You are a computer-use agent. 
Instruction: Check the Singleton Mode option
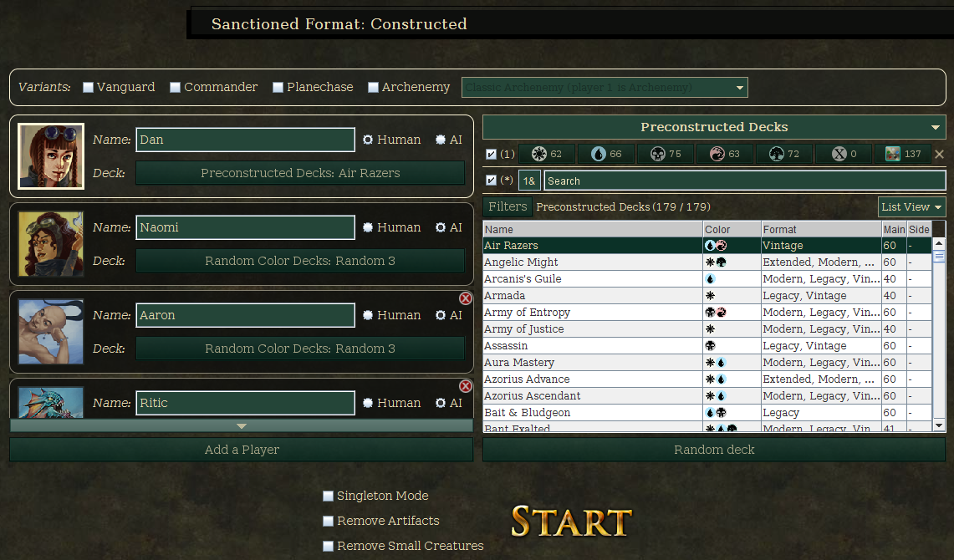pyautogui.click(x=329, y=496)
